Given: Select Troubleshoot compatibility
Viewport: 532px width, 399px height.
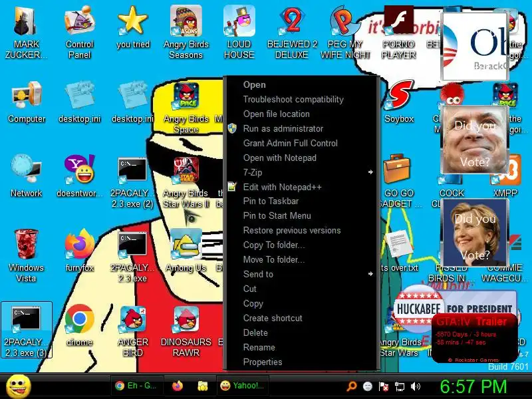Looking at the screenshot, I should coord(302,99).
